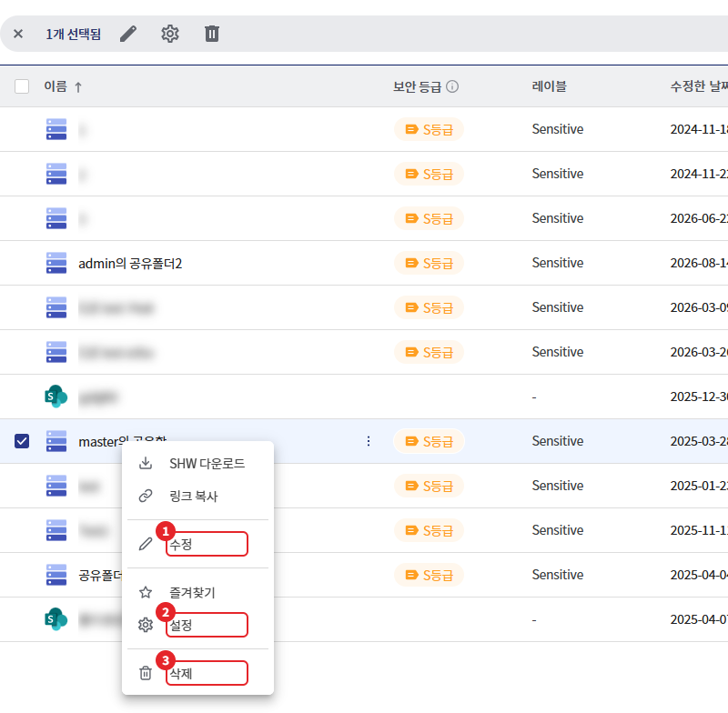Toggle the select-all checkbox in header

22,86
